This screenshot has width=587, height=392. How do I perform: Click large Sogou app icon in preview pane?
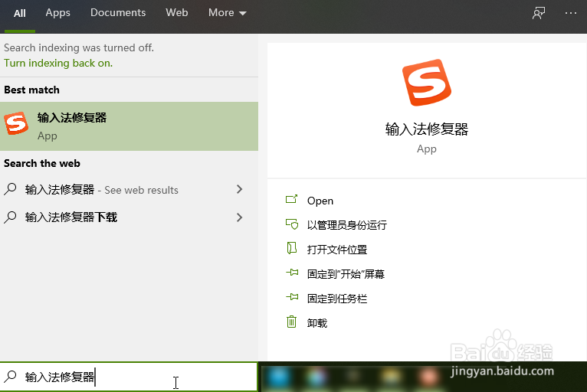click(x=426, y=82)
